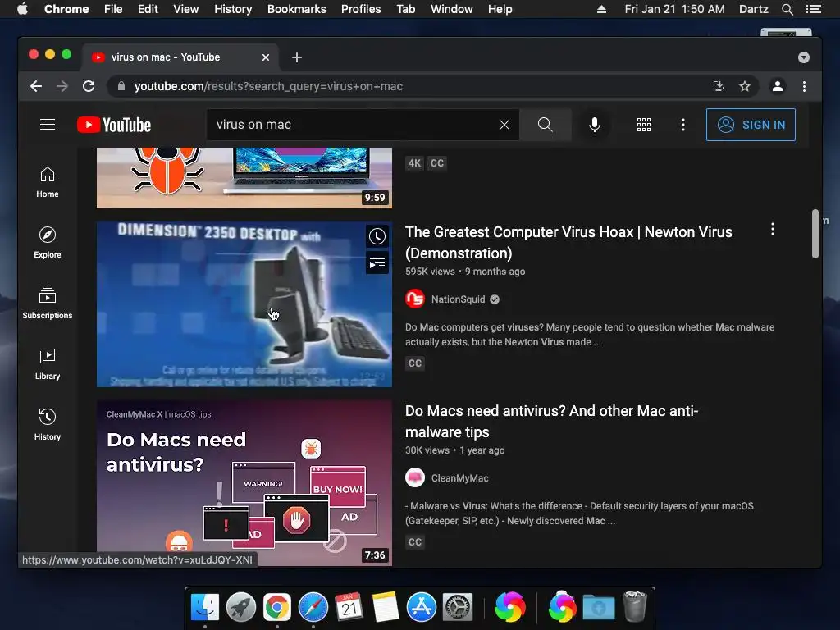840x630 pixels.
Task: Open Library in the sidebar
Action: [47, 364]
